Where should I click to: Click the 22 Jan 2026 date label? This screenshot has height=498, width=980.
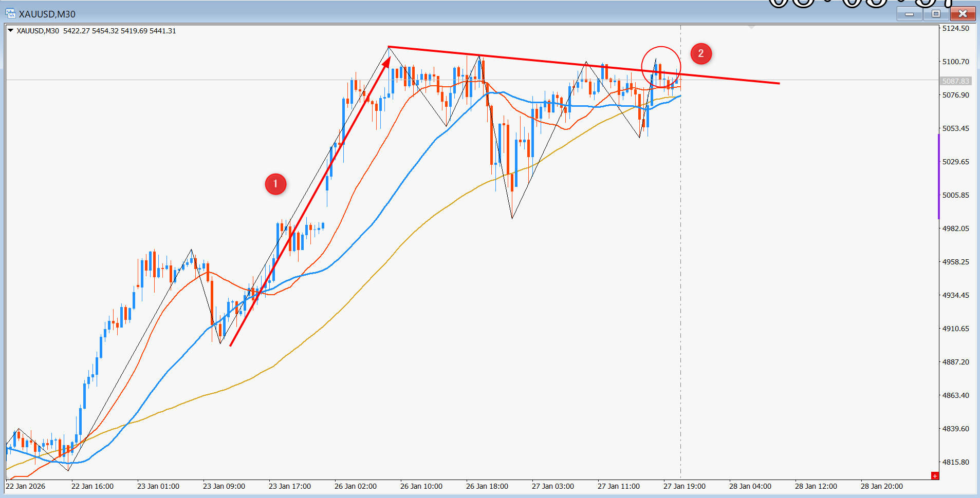tap(26, 486)
